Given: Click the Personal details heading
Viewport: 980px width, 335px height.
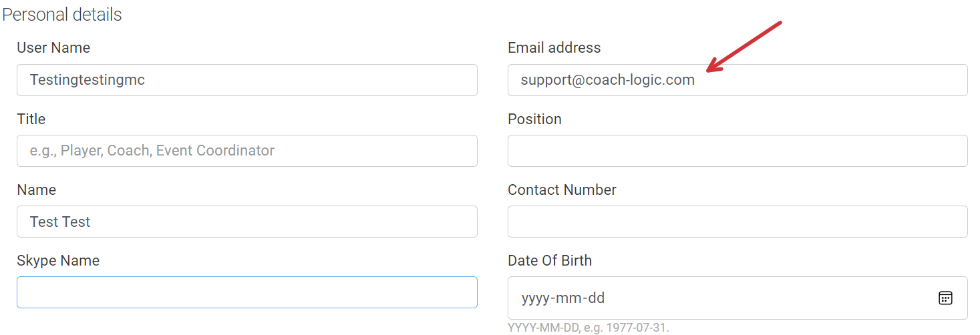Looking at the screenshot, I should (62, 14).
